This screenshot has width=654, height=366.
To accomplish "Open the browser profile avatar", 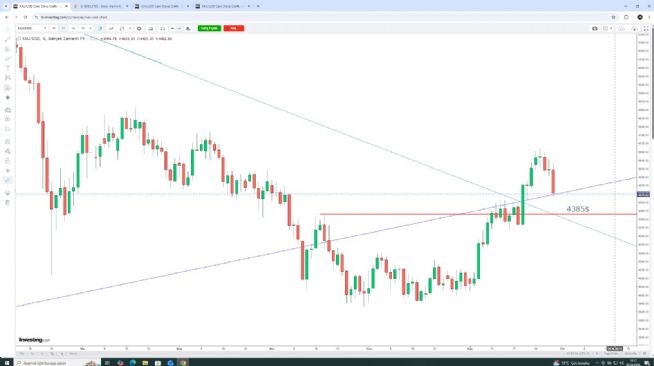I will pos(640,17).
